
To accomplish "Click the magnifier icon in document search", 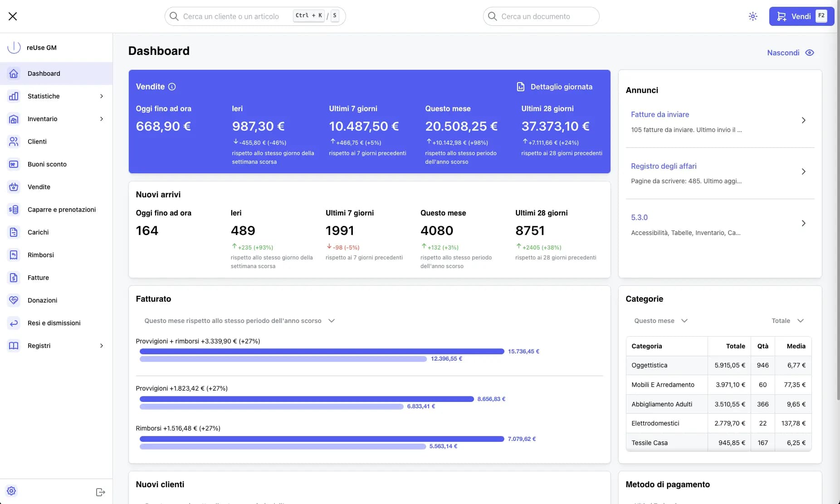I will (492, 16).
